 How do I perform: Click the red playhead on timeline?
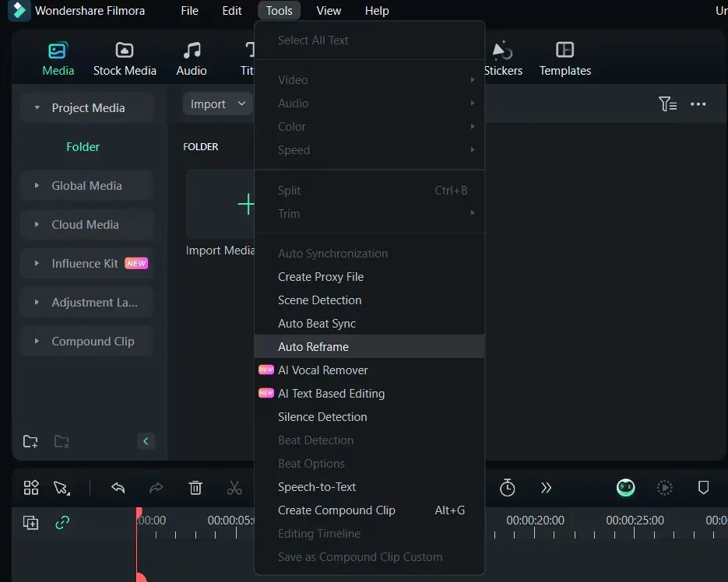139,514
